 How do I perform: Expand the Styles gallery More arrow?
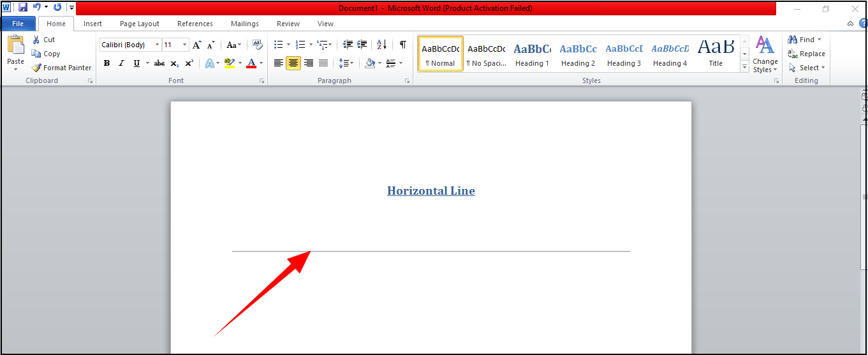click(x=744, y=66)
